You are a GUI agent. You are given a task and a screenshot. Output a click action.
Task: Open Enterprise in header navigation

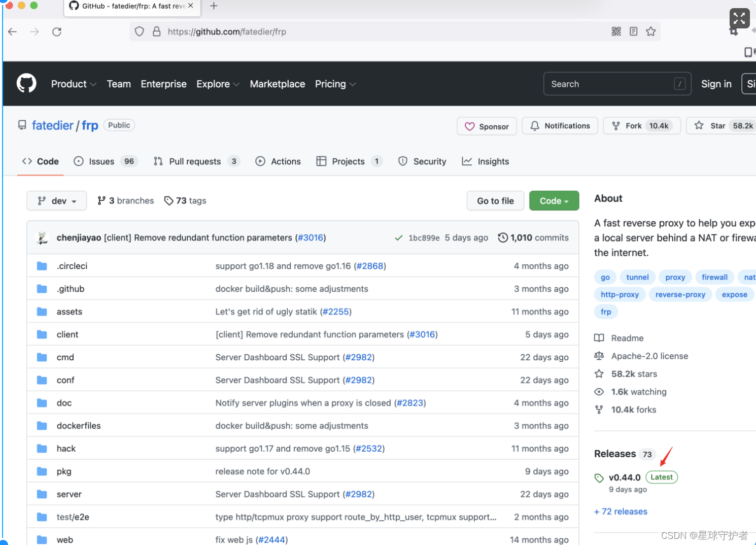coord(163,84)
